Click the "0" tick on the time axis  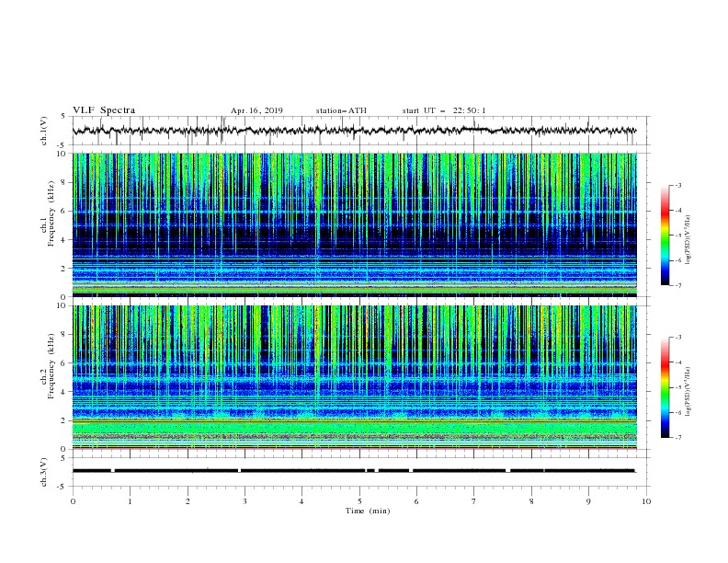[x=73, y=501]
